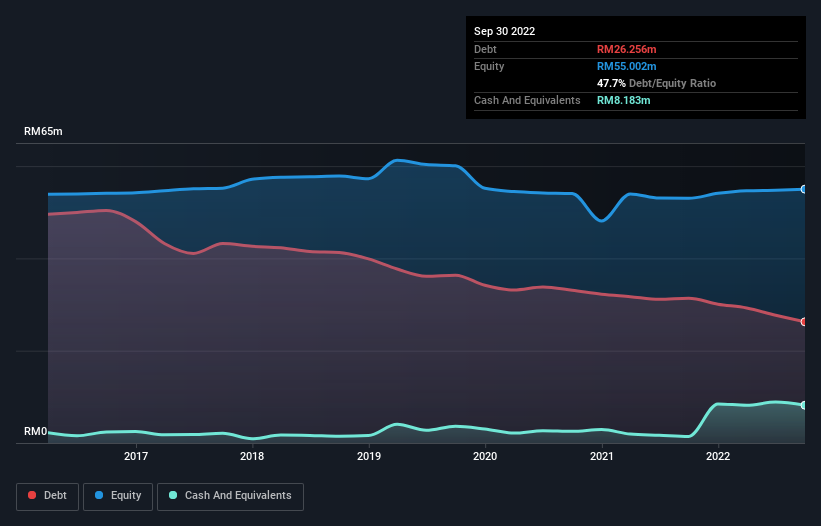
Task: Click the blue Equity endpoint marker
Action: [x=804, y=189]
